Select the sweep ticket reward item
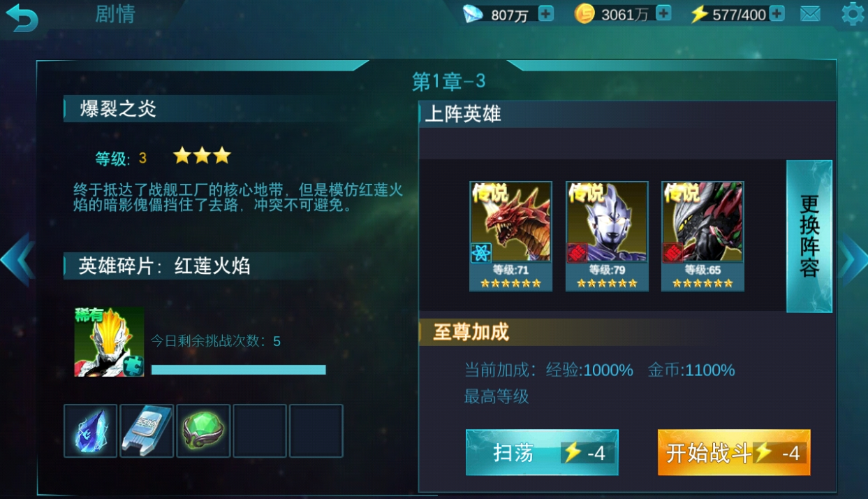This screenshot has width=868, height=499. coord(147,431)
